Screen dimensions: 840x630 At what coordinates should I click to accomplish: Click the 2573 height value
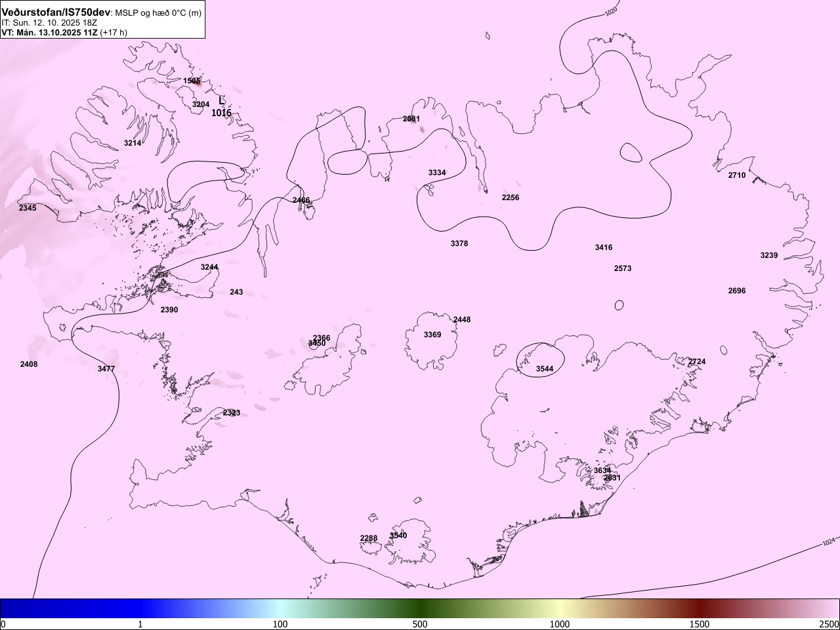623,268
